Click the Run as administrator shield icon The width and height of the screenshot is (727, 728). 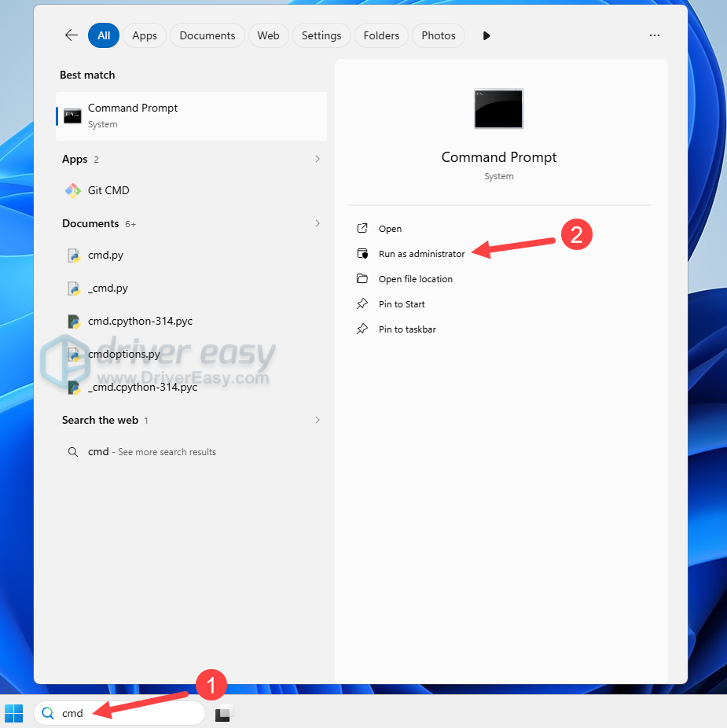pos(362,253)
